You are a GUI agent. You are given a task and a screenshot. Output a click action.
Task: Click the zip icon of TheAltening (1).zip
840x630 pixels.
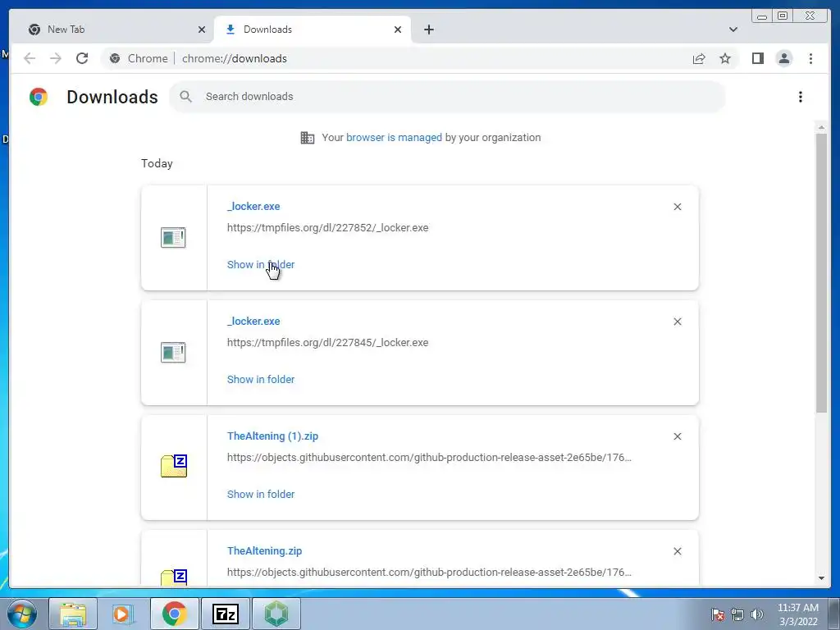coord(174,466)
